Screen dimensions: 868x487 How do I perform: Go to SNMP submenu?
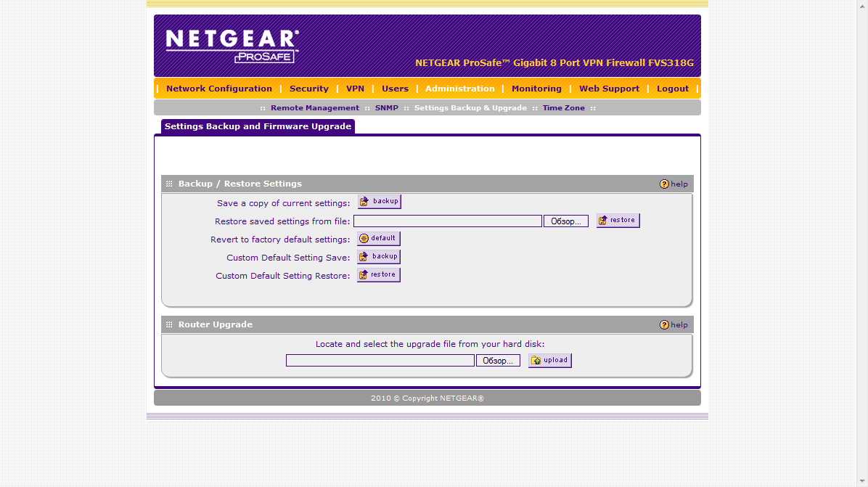(386, 108)
